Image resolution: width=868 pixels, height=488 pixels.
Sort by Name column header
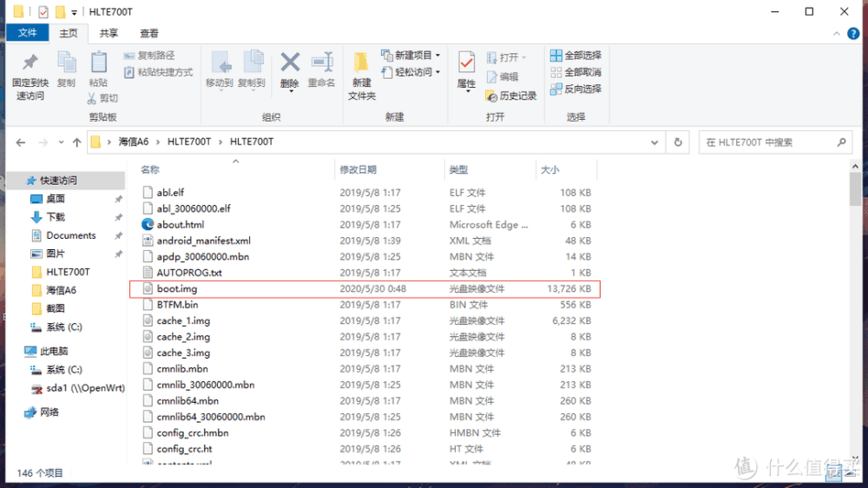[x=149, y=169]
